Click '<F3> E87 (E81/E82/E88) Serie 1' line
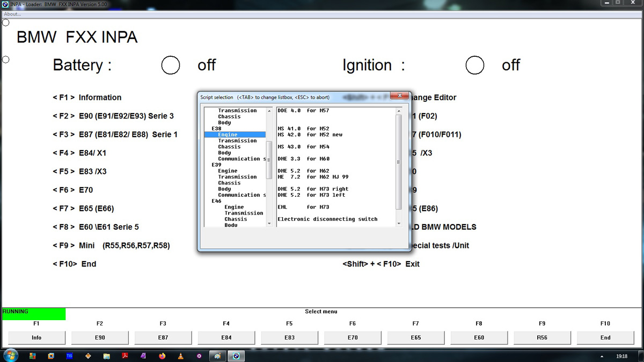644x362 pixels. (115, 135)
